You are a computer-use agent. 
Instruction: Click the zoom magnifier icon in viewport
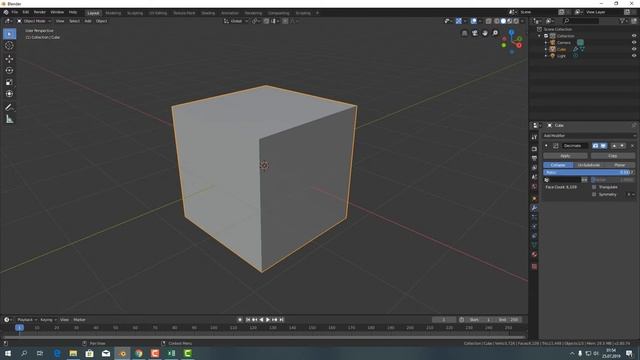pyautogui.click(x=495, y=33)
